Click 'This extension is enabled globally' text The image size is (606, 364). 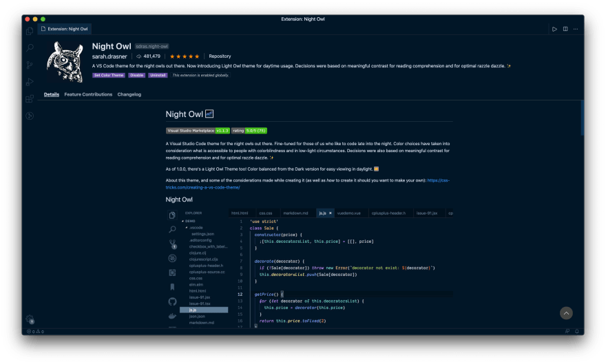(200, 75)
